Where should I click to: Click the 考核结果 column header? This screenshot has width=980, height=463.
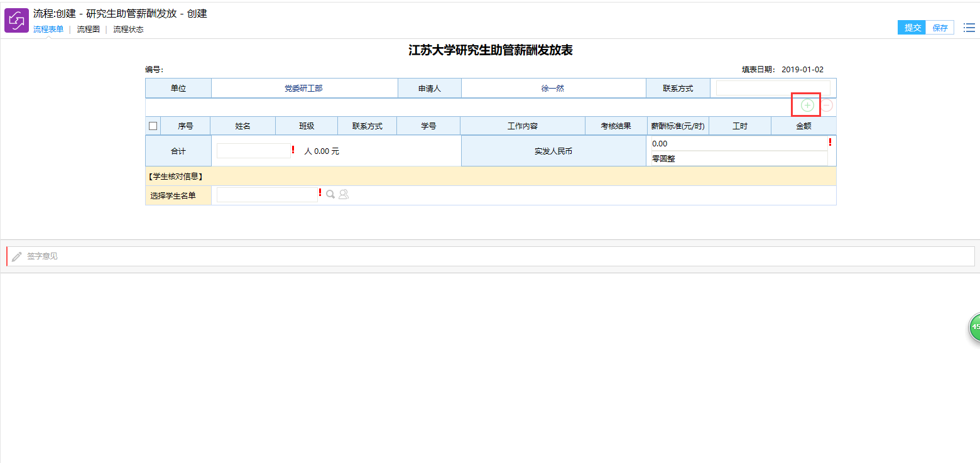coord(616,126)
